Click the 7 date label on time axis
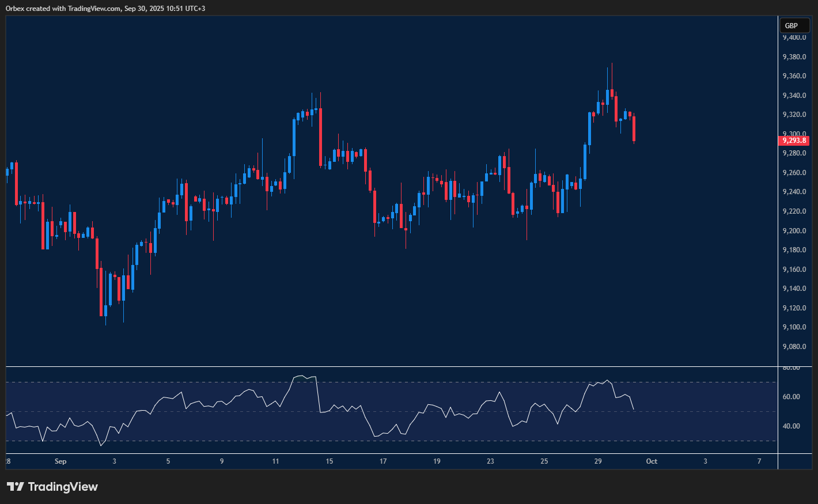 pos(759,461)
